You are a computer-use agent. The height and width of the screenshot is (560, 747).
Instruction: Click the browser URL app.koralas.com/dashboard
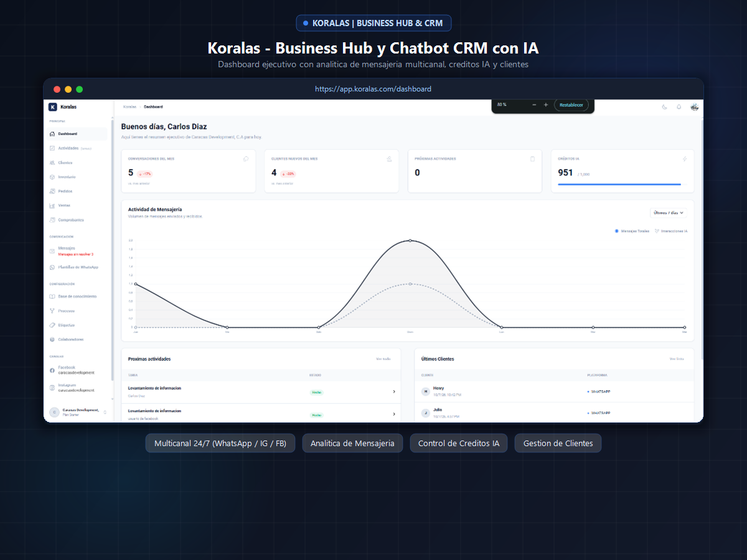[x=373, y=89]
